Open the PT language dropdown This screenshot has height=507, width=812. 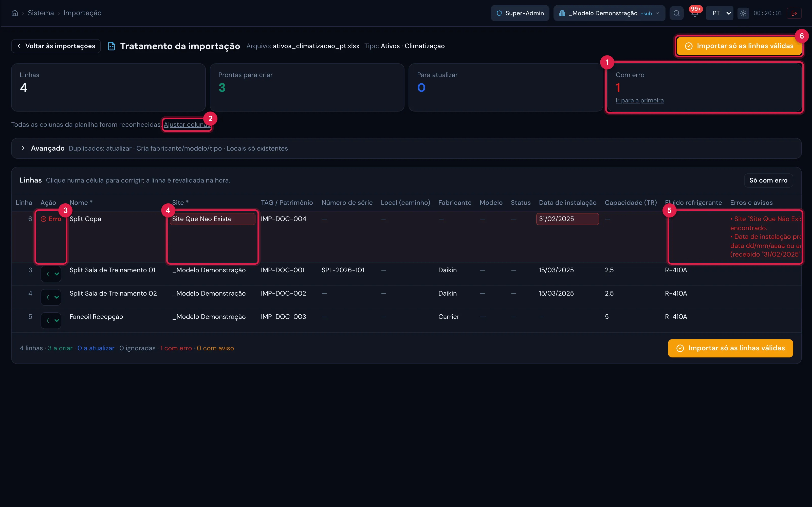719,13
